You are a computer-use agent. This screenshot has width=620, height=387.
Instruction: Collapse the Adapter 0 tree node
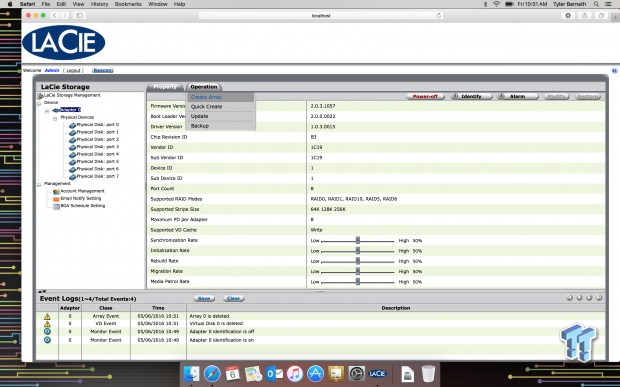[47, 111]
